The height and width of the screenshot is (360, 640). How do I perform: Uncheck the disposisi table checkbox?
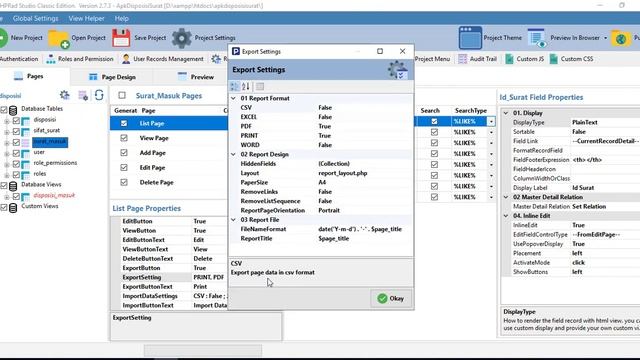point(16,120)
